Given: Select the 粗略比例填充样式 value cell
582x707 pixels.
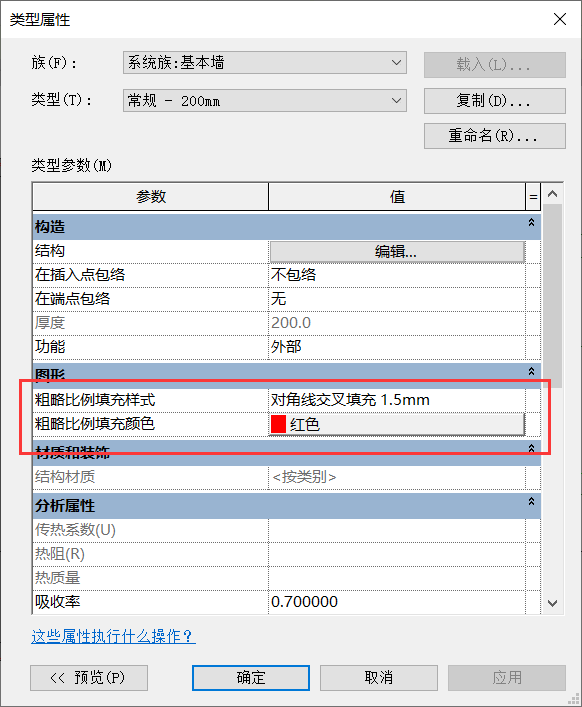Looking at the screenshot, I should (397, 400).
